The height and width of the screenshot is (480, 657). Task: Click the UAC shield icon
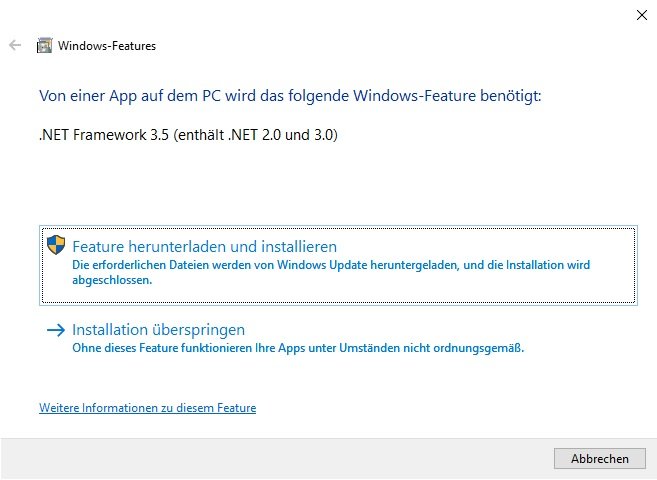coord(56,245)
